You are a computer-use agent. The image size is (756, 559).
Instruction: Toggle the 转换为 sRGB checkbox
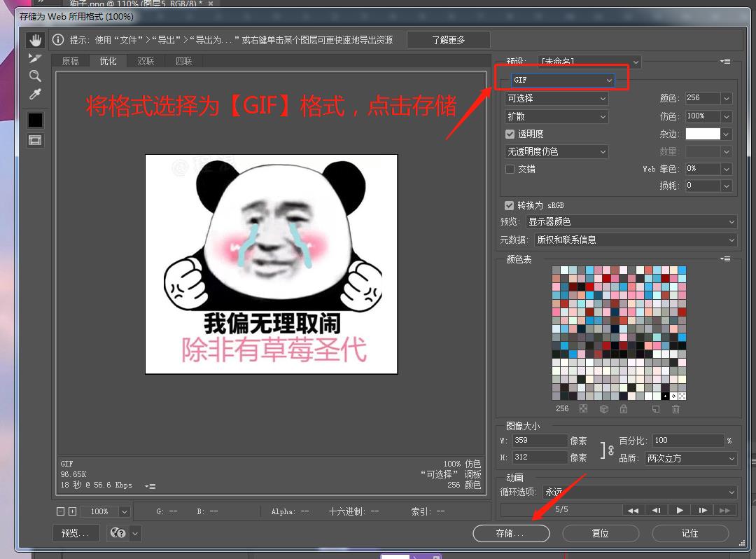click(510, 205)
